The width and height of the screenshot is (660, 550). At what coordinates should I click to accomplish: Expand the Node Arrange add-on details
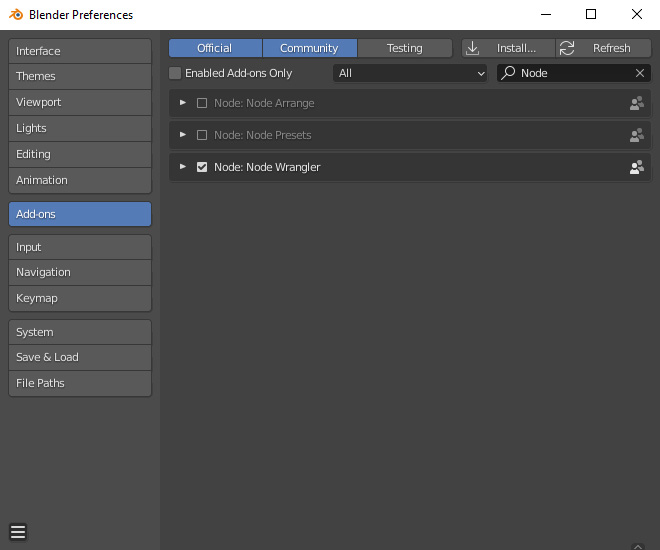tap(183, 103)
